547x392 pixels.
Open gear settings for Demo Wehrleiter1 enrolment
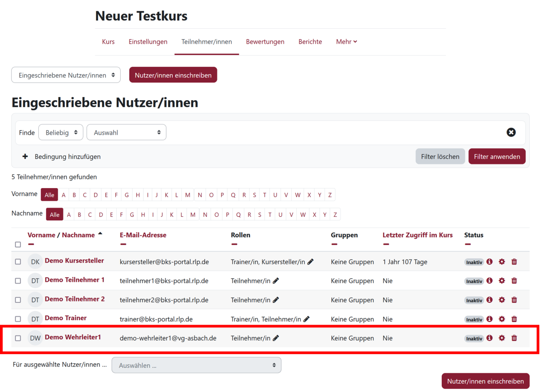click(x=502, y=338)
